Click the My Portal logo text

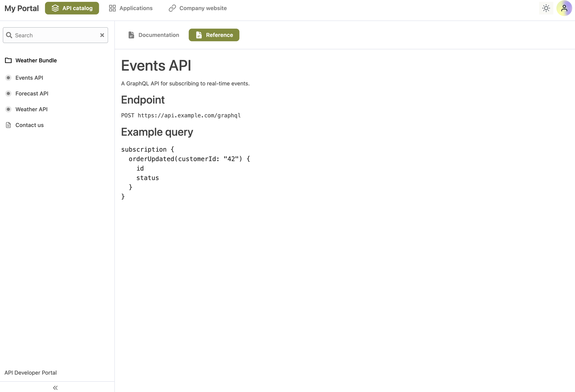22,8
